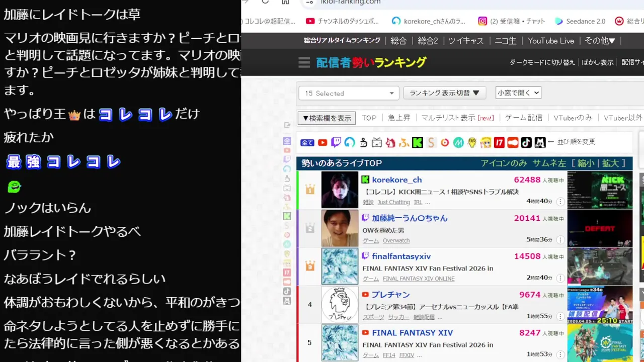The image size is (644, 362).
Task: Filter by grey S platform icon
Action: click(x=431, y=143)
